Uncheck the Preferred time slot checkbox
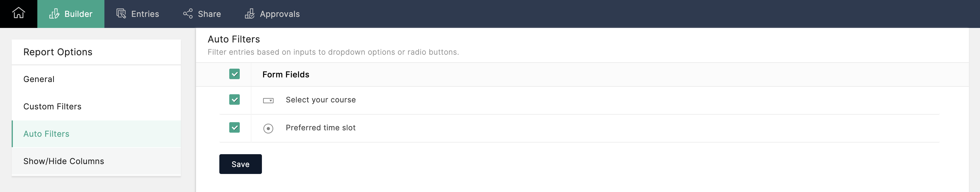The height and width of the screenshot is (192, 980). (x=234, y=127)
